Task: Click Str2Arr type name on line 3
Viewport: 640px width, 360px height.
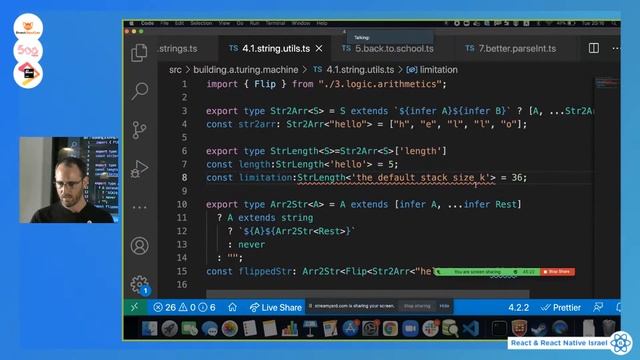Action: click(x=289, y=111)
